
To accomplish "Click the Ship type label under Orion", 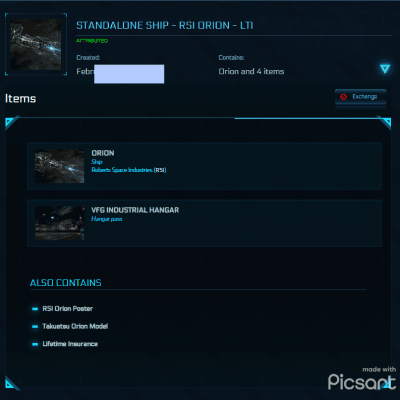I will tap(97, 162).
